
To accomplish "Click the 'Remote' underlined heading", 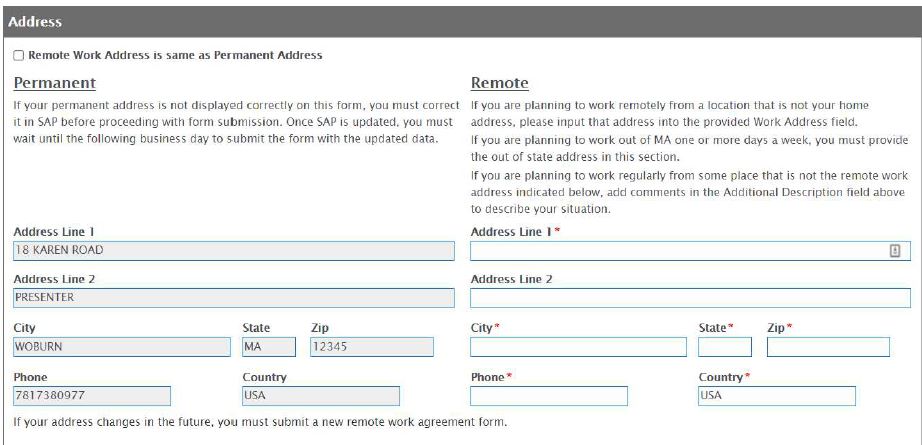I will point(499,83).
